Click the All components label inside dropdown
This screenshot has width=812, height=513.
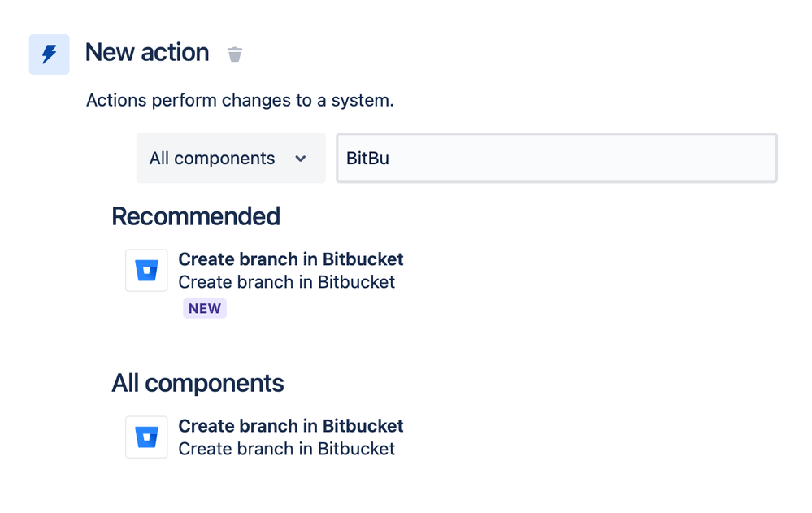(212, 158)
